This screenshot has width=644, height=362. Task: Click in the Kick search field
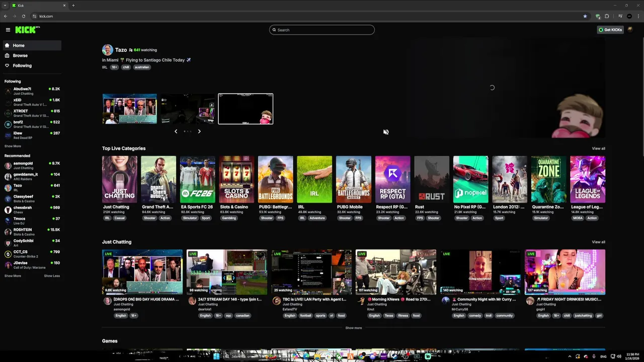point(322,30)
